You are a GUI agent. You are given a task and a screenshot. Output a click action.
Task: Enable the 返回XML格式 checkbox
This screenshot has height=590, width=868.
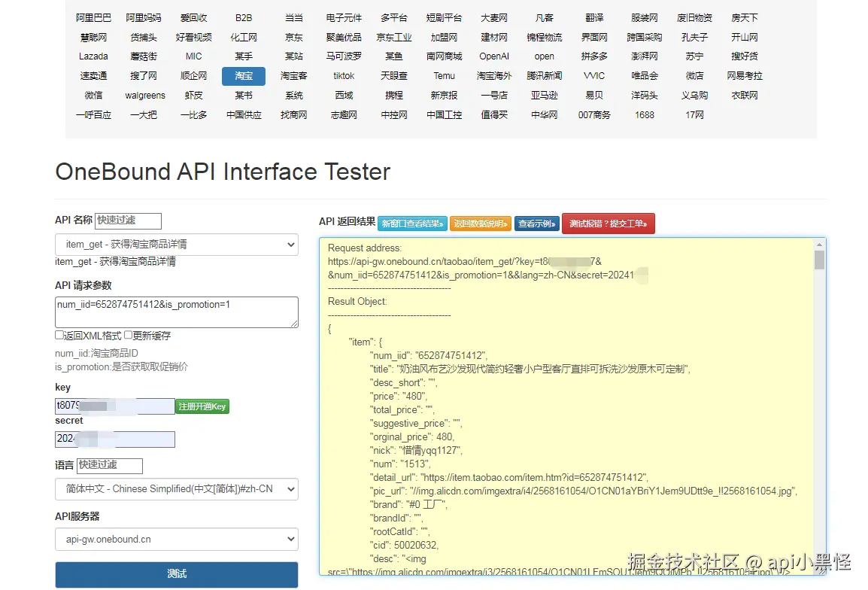[59, 335]
